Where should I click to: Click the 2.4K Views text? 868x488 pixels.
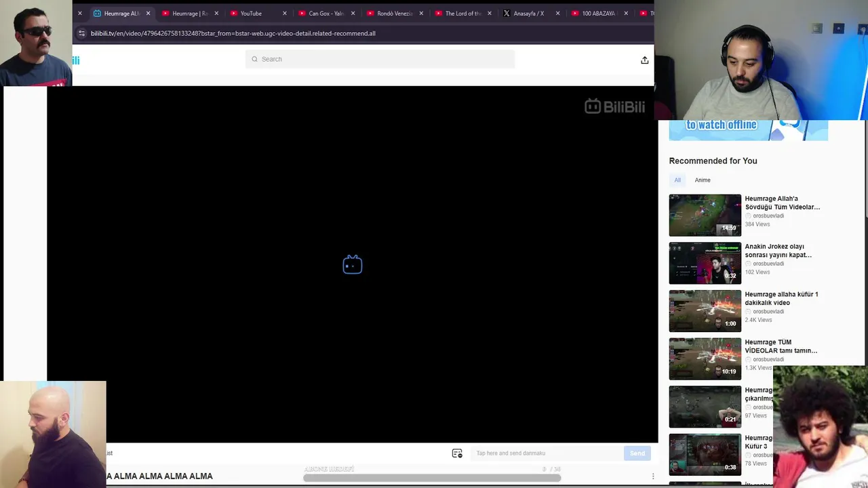tap(758, 320)
